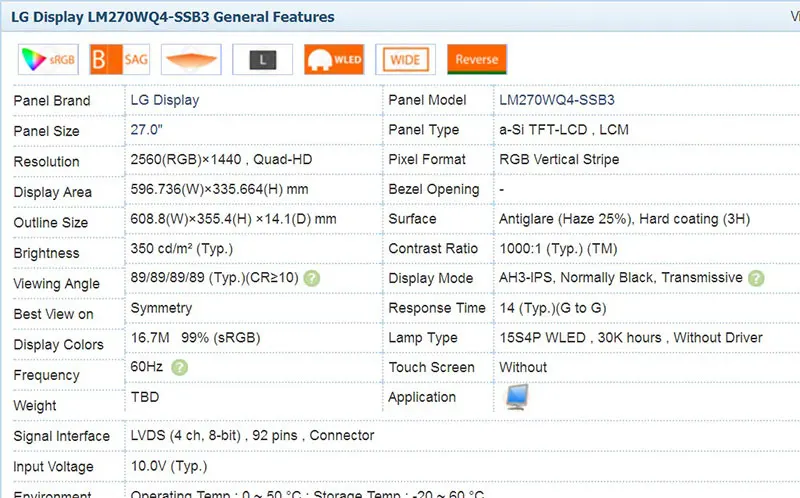
Task: Select the TBD weight value
Action: click(x=145, y=397)
